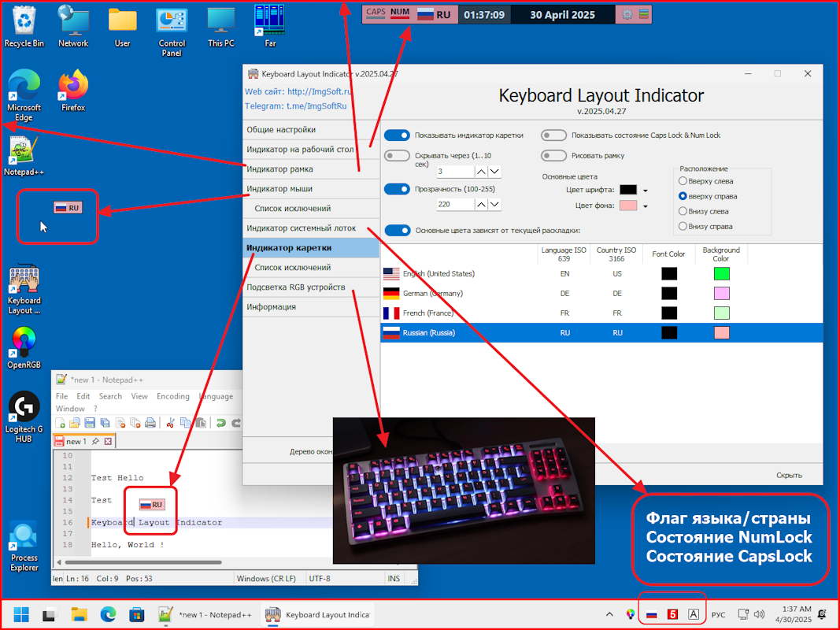
Task: Pick the pink background color for German
Action: pyautogui.click(x=722, y=294)
